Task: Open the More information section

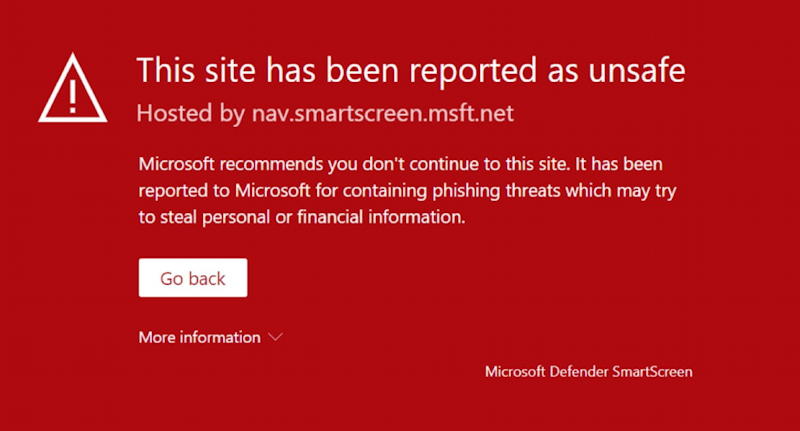Action: tap(199, 337)
